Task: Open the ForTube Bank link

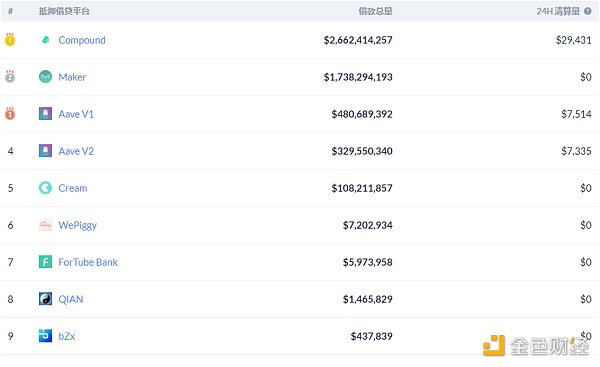Action: pos(88,262)
